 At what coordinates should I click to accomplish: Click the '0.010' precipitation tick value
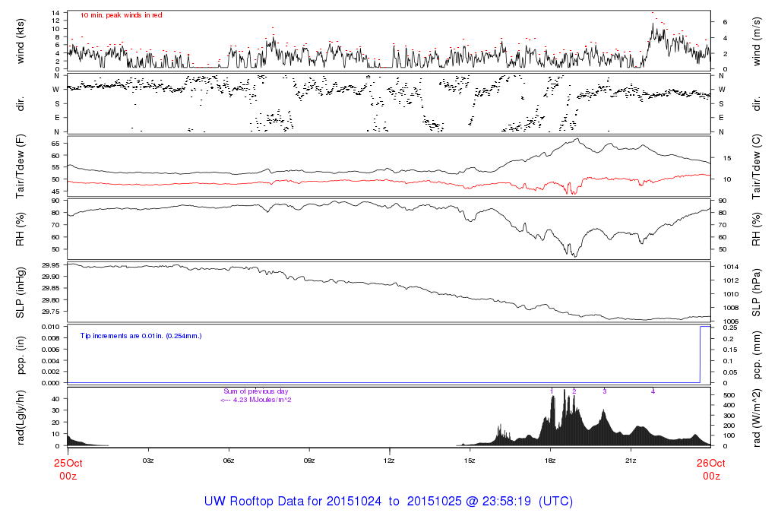(51, 327)
